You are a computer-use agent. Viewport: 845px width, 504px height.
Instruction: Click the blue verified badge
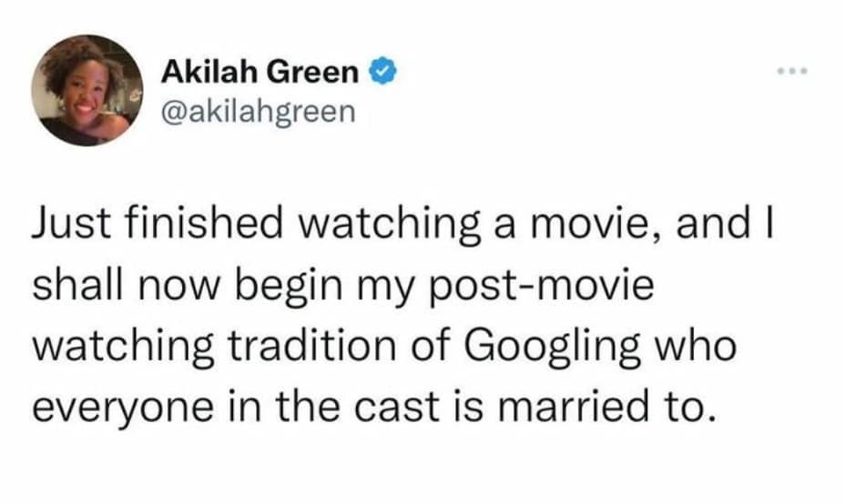381,70
